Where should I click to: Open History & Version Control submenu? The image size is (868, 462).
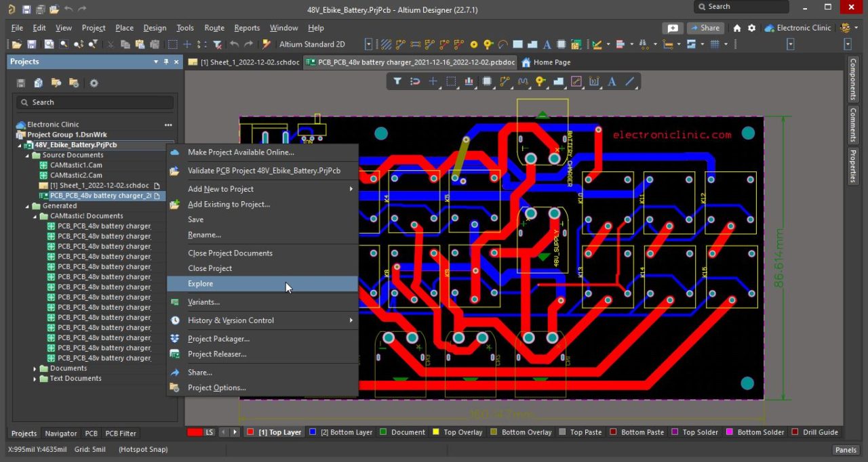[262, 320]
